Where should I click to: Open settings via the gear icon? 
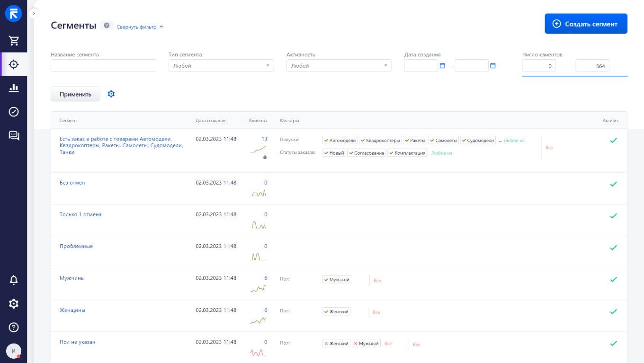pos(13,303)
